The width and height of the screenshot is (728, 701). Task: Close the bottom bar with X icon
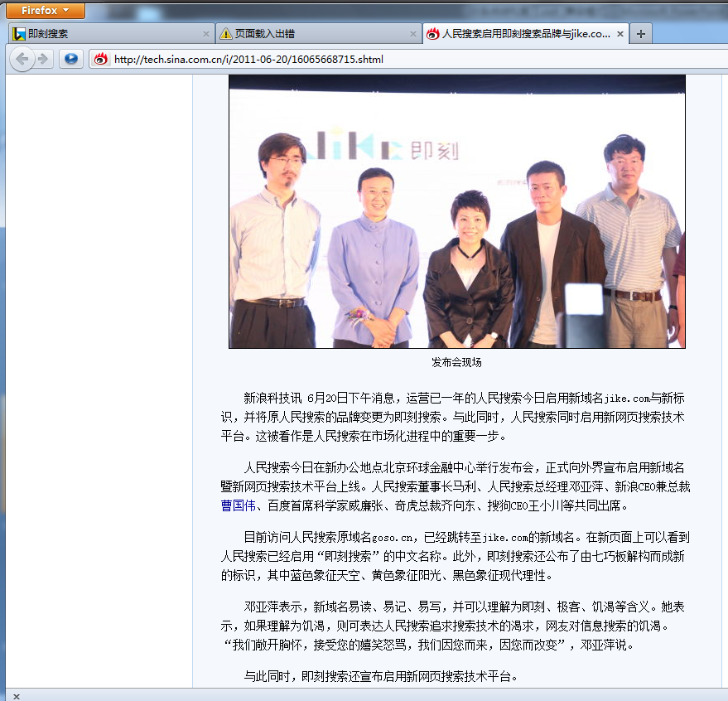17,696
